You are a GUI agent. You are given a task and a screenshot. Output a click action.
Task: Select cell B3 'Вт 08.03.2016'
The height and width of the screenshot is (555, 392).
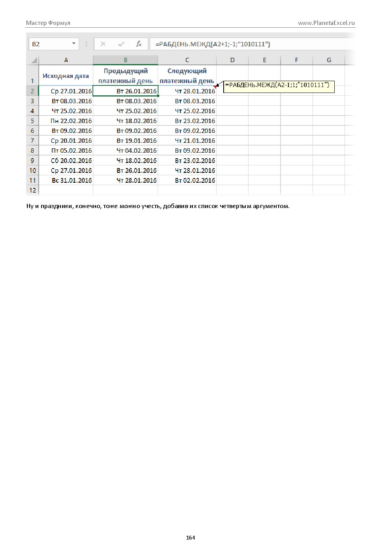126,101
